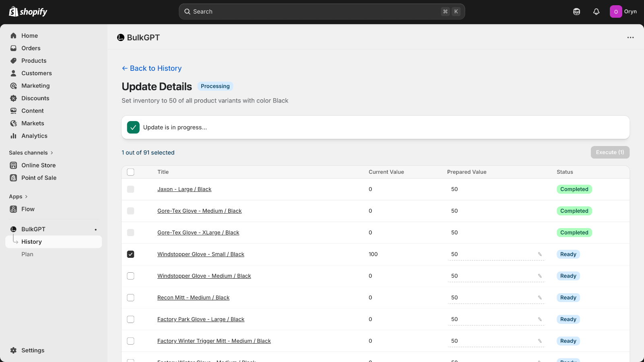644x362 pixels.
Task: Open the Analytics section icon
Action: 14,136
